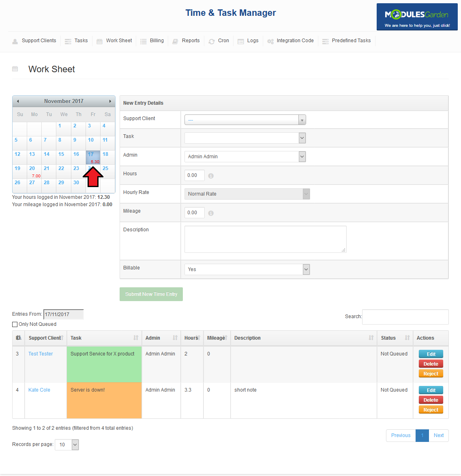Image resolution: width=461 pixels, height=476 pixels.
Task: Sort table by Task column arrows
Action: pos(136,338)
